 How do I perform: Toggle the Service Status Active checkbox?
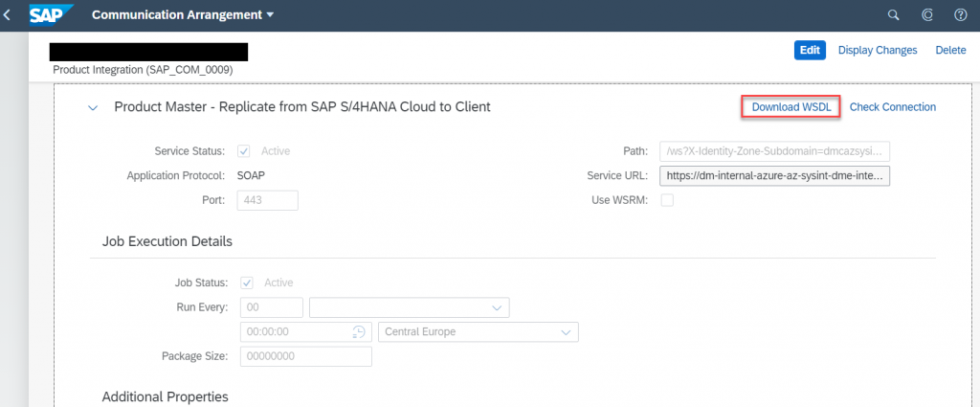pyautogui.click(x=245, y=150)
